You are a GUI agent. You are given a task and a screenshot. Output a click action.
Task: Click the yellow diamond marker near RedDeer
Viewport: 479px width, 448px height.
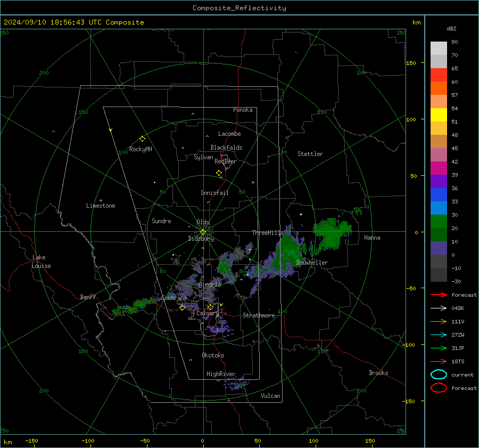tap(219, 173)
